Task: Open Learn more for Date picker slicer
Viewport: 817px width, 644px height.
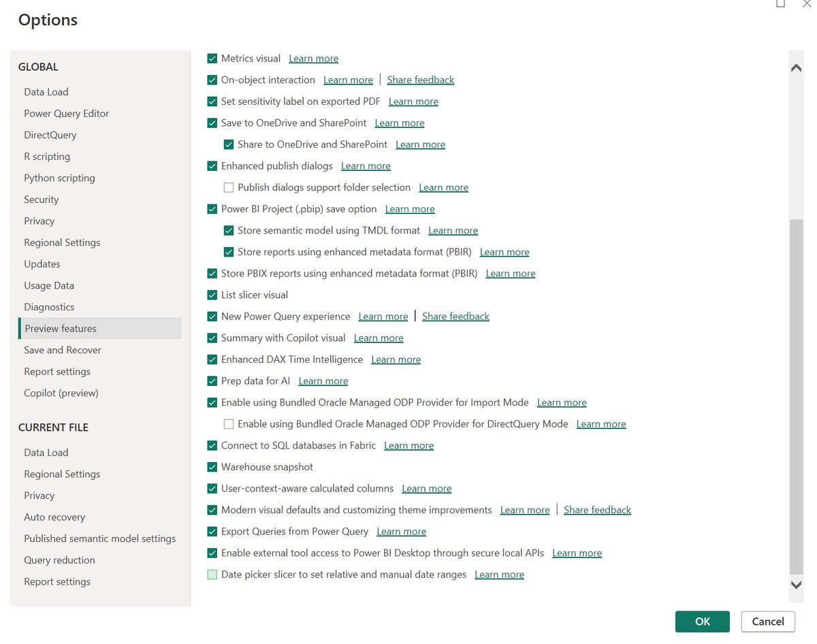Action: point(499,575)
